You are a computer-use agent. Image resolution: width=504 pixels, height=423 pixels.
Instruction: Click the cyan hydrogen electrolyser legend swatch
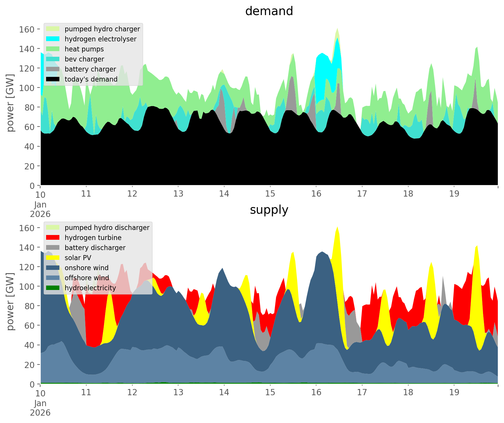[53, 39]
